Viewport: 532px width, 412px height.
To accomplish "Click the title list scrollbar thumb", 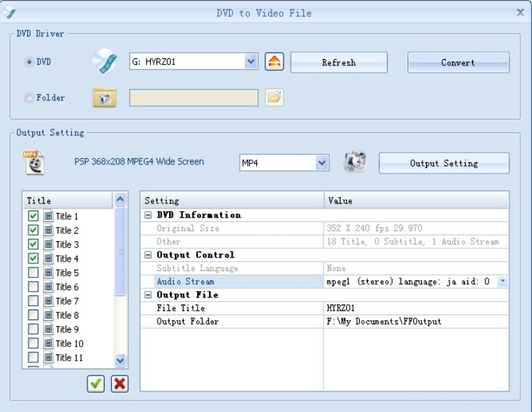I will pos(120,251).
